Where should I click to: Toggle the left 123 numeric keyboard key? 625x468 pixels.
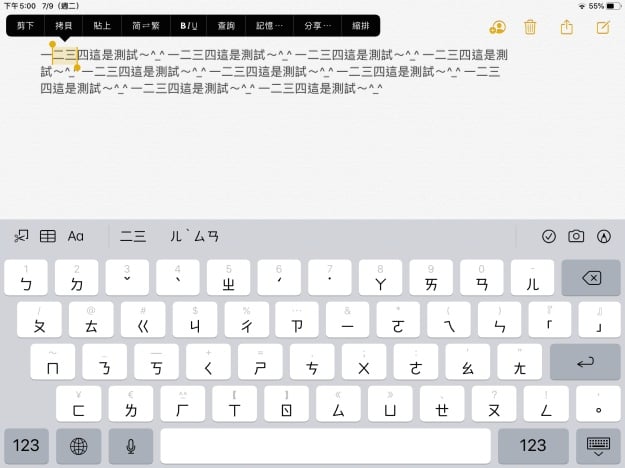[x=26, y=445]
